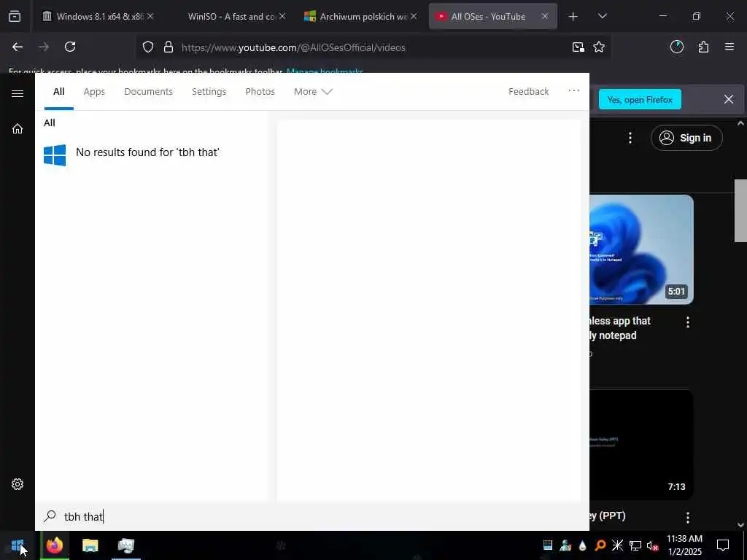This screenshot has height=560, width=747.
Task: Select the Settings search tab
Action: [x=209, y=92]
